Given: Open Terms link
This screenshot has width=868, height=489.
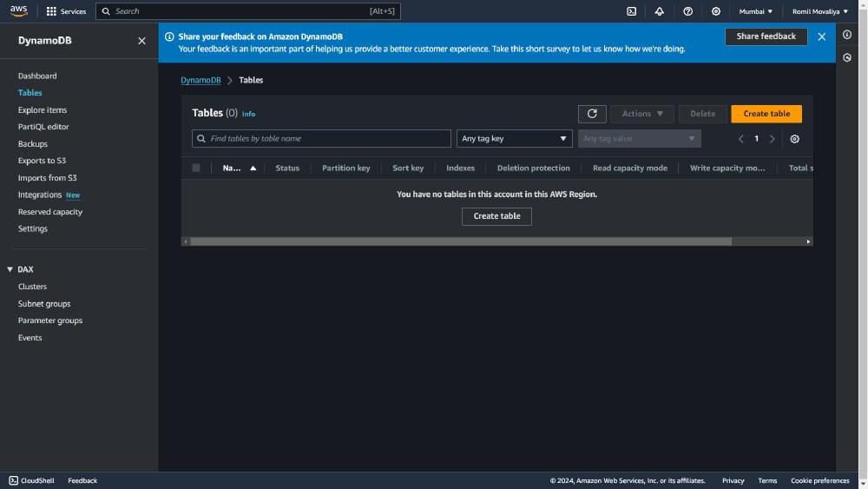Looking at the screenshot, I should tap(767, 480).
